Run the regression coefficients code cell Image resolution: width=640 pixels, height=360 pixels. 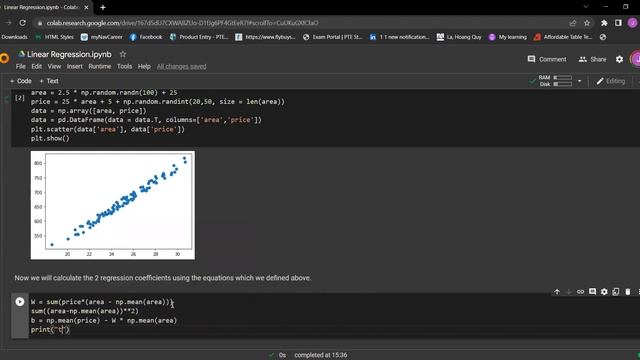pos(20,302)
